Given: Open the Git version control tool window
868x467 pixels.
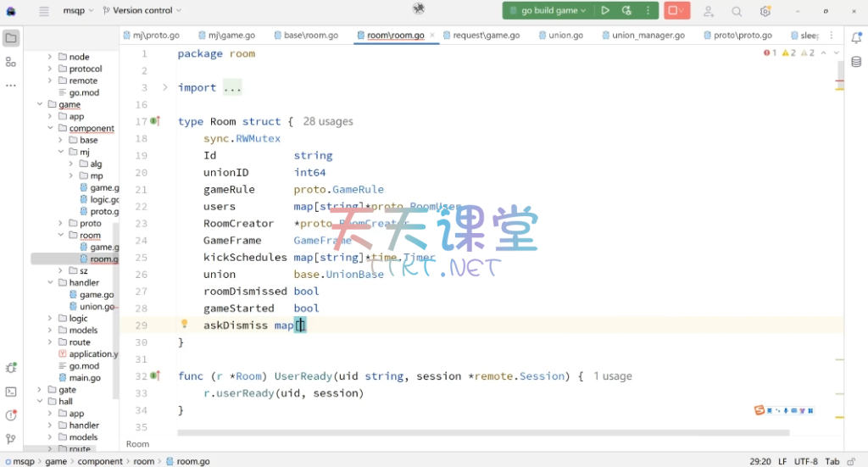Looking at the screenshot, I should coord(11,439).
